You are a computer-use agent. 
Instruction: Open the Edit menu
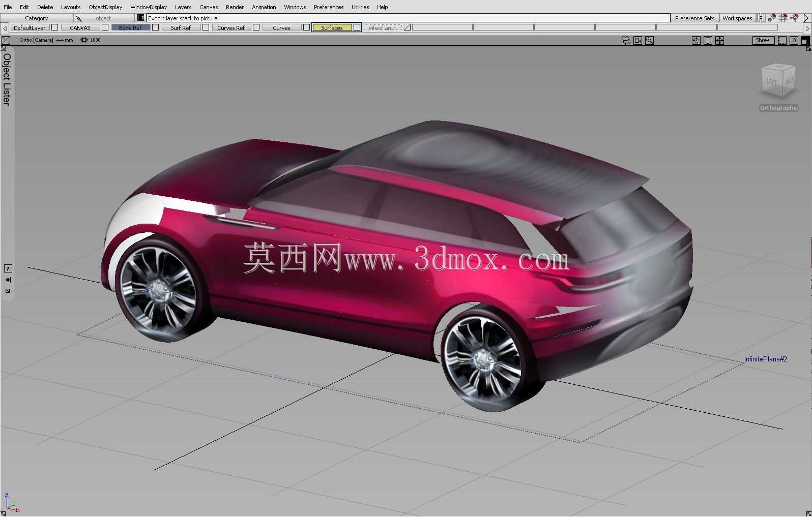coord(24,7)
